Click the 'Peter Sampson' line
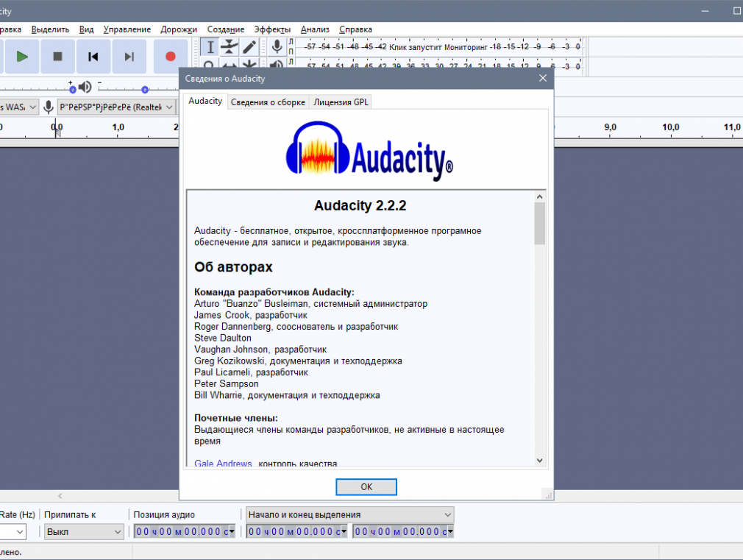743x560 pixels. 227,383
